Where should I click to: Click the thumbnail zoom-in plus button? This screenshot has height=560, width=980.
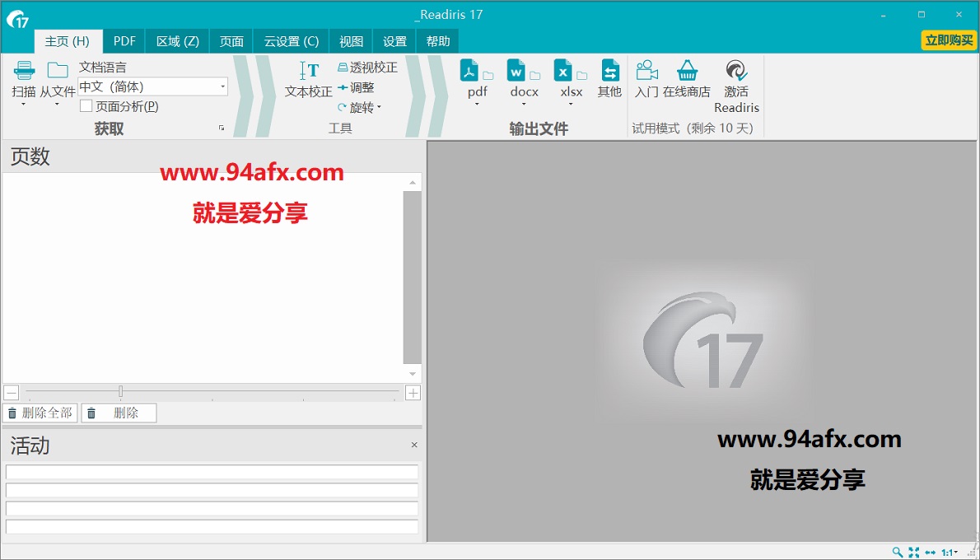click(413, 393)
